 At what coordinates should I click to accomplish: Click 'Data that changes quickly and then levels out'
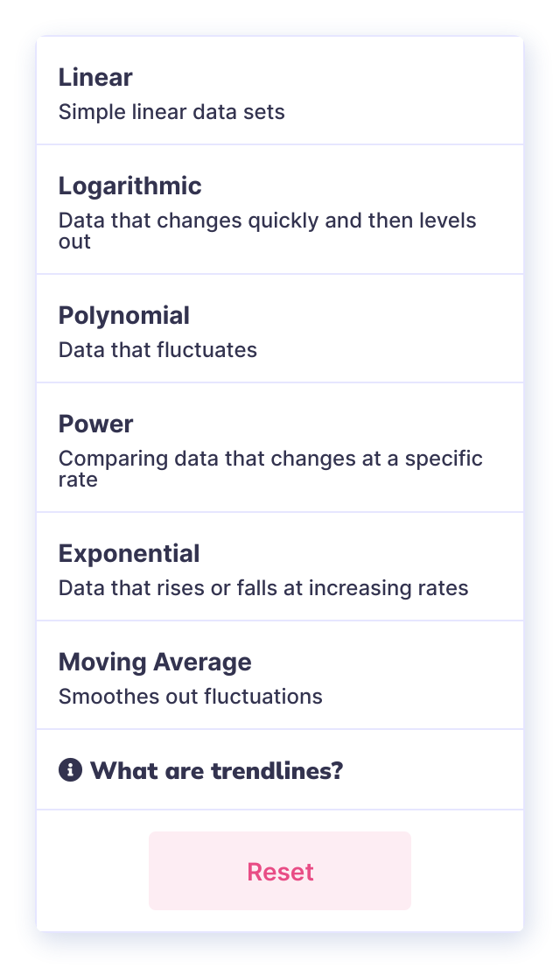pyautogui.click(x=267, y=230)
